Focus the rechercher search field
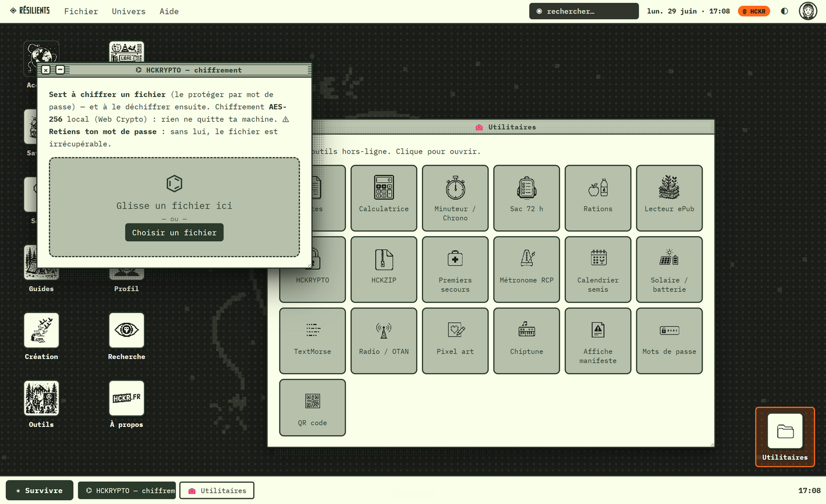The width and height of the screenshot is (826, 504). 584,11
